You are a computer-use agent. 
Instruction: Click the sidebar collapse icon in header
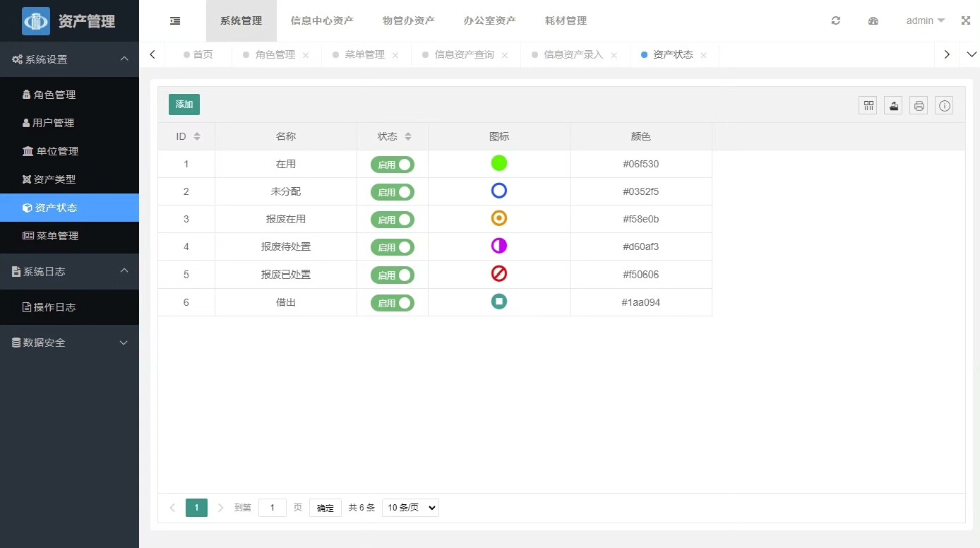[175, 21]
